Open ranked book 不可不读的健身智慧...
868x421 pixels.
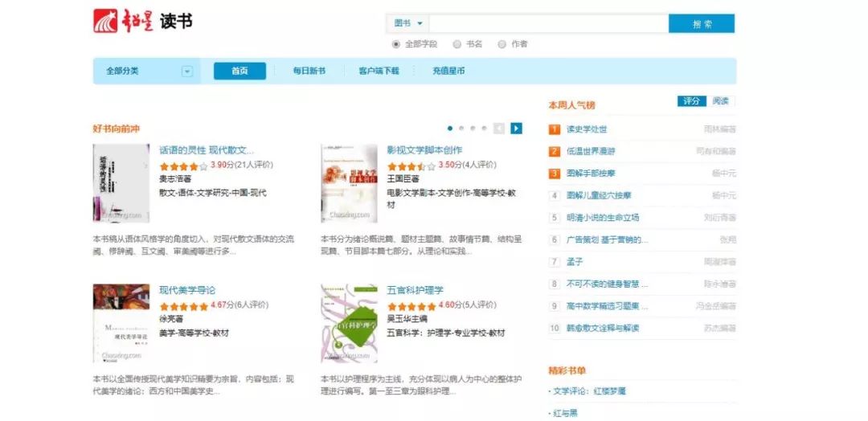(608, 284)
